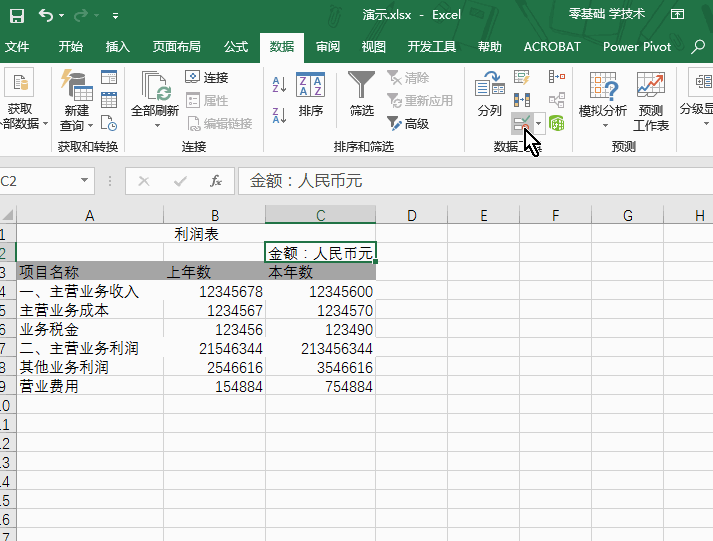
Task: Select cell 项目名称
Action: pos(90,272)
